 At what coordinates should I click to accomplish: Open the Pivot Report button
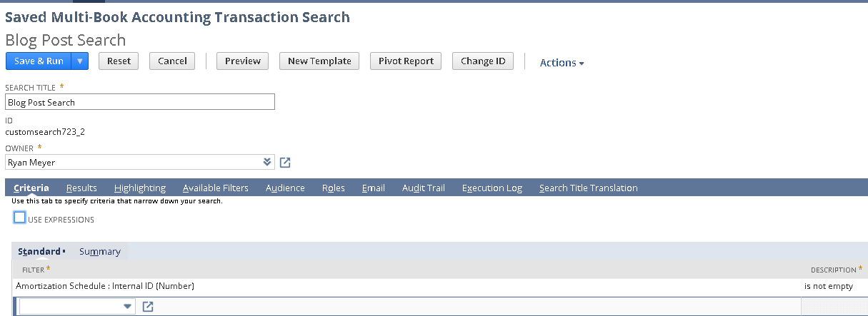[x=406, y=61]
